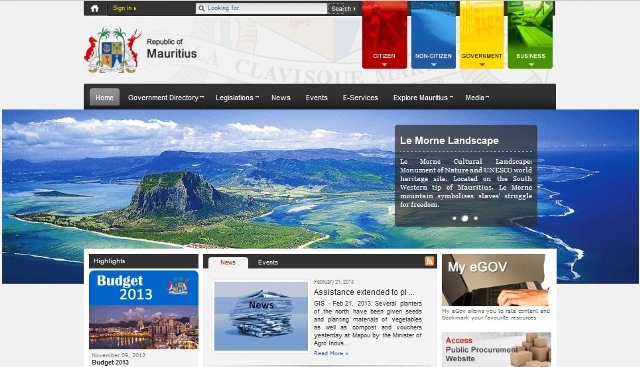Open E-Services in the navigation bar
640x367 pixels.
pyautogui.click(x=360, y=98)
